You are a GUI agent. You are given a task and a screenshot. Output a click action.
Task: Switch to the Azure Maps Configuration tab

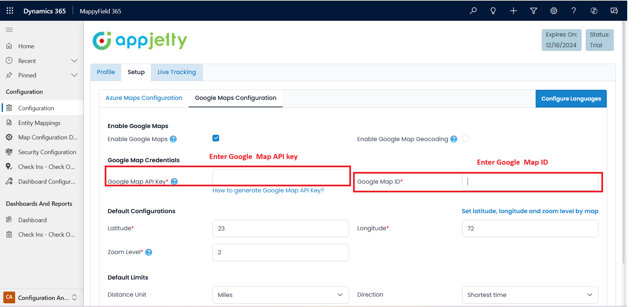point(144,98)
